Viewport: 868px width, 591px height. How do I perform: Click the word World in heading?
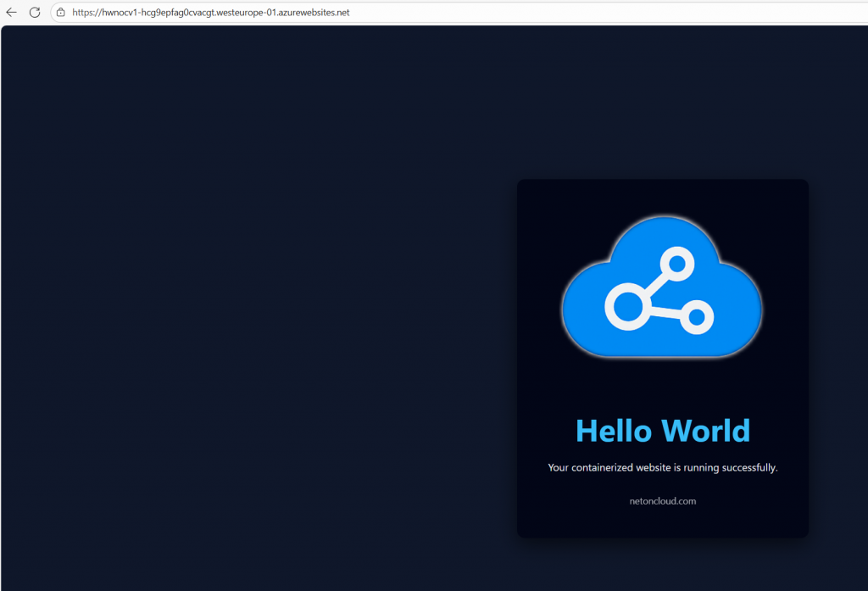[x=706, y=431]
